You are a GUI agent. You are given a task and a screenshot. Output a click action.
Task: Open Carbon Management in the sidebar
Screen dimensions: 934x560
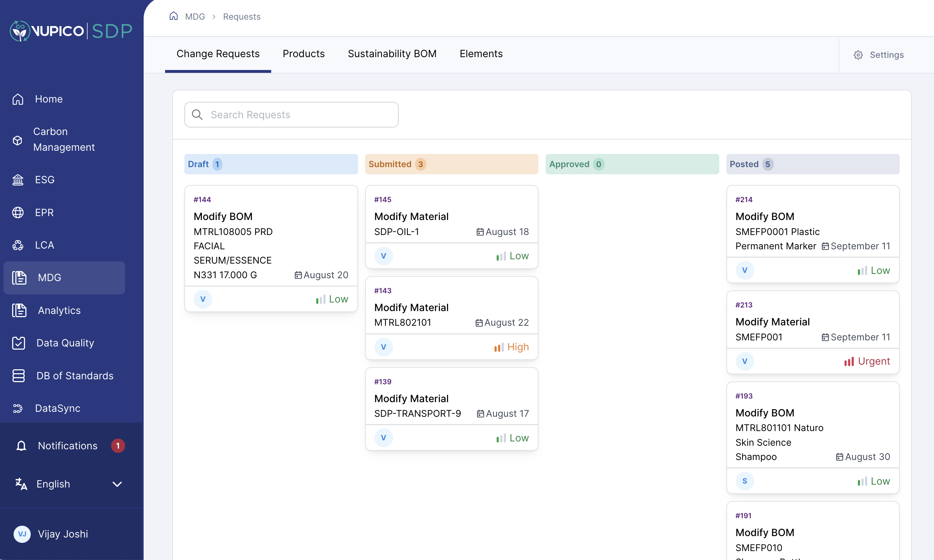64,140
